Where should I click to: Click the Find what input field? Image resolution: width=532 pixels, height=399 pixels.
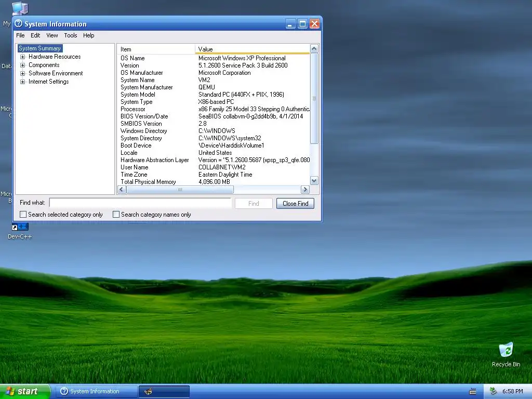(140, 203)
